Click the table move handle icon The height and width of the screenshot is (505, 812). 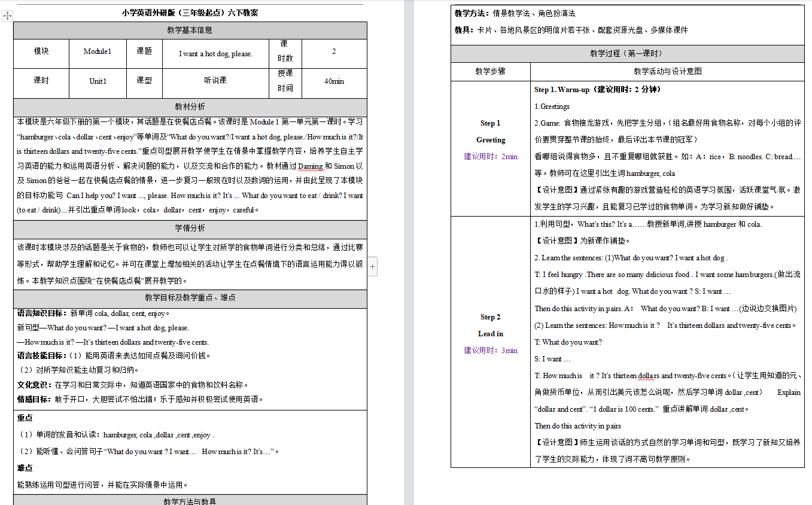tap(7, 16)
